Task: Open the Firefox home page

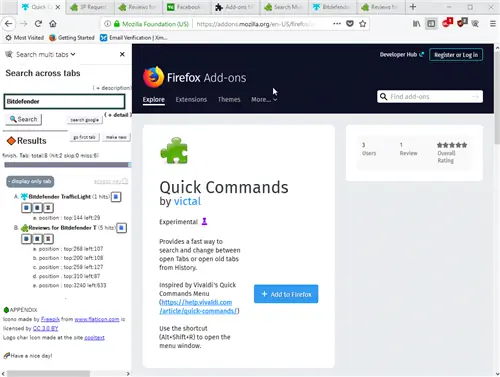Action: [x=53, y=24]
